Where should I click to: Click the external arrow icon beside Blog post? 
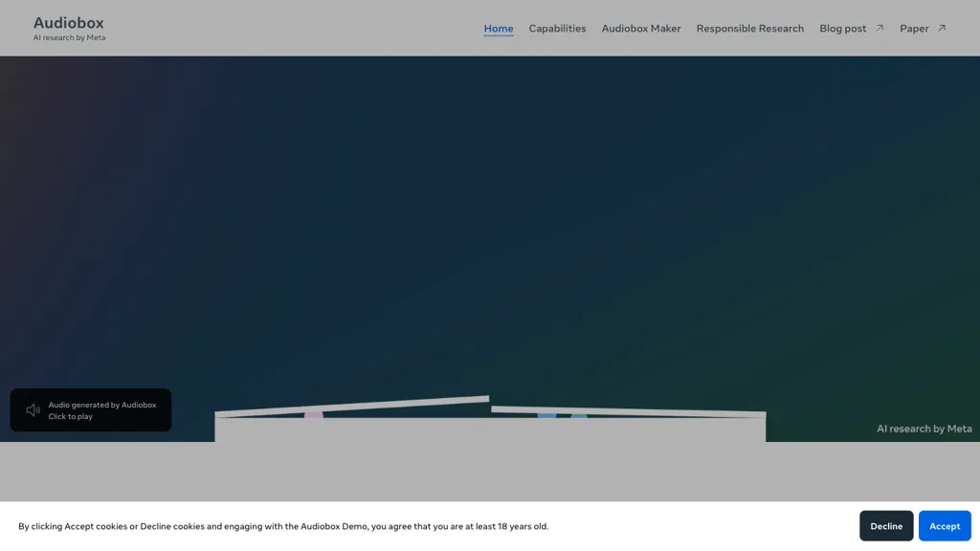tap(880, 28)
